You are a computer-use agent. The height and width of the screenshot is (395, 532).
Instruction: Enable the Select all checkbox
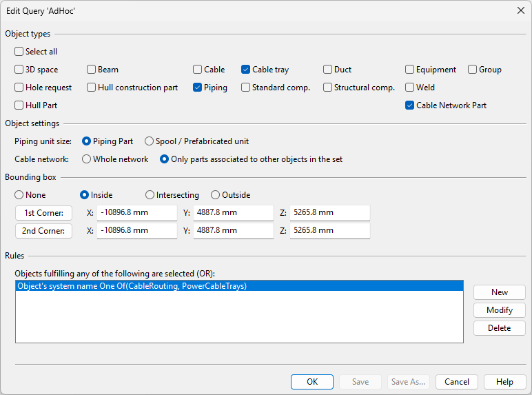click(19, 52)
